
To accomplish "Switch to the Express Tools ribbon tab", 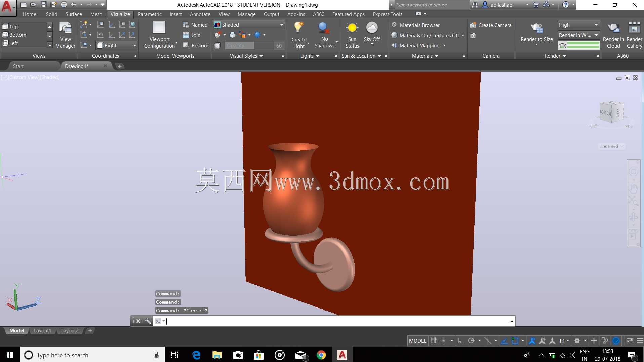I will [387, 14].
